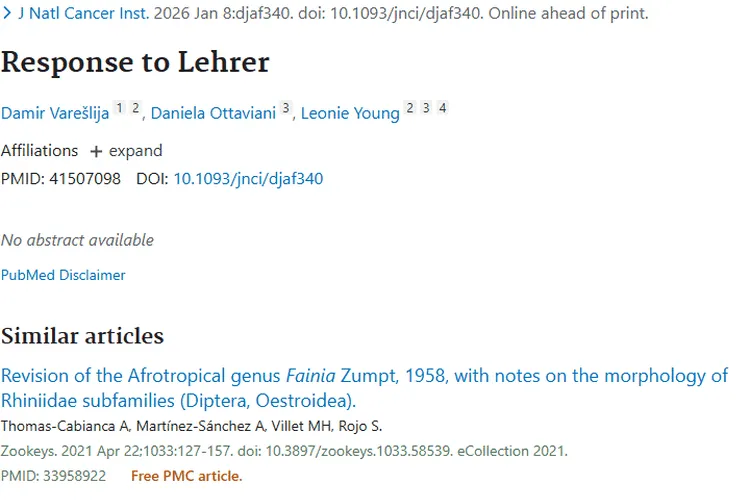
Task: Click affiliation superscript 3 after Leonie Young
Action: click(x=426, y=108)
